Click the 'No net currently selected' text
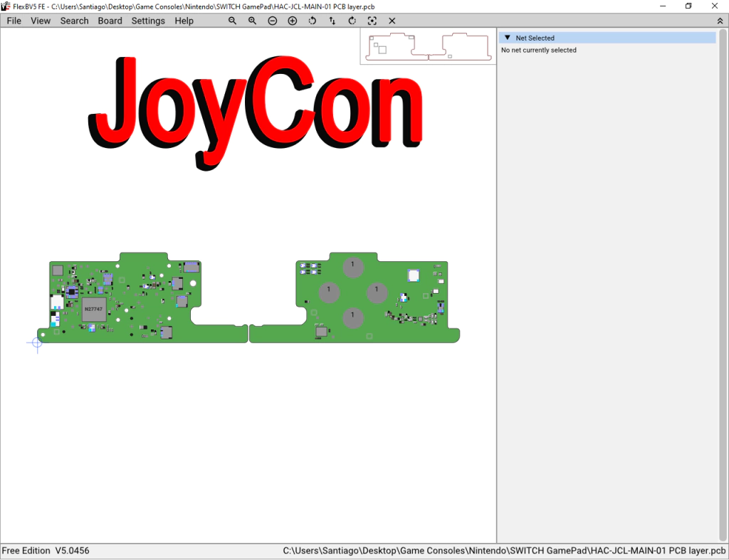 [538, 51]
